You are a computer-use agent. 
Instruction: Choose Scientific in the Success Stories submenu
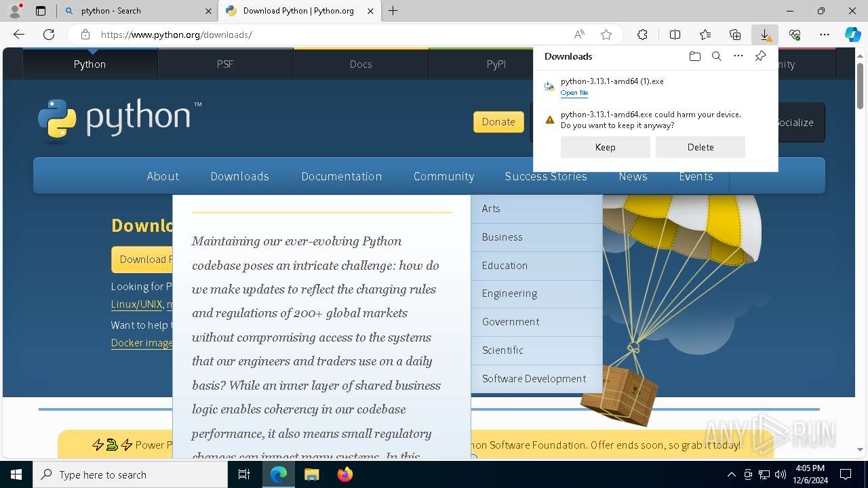tap(536, 350)
